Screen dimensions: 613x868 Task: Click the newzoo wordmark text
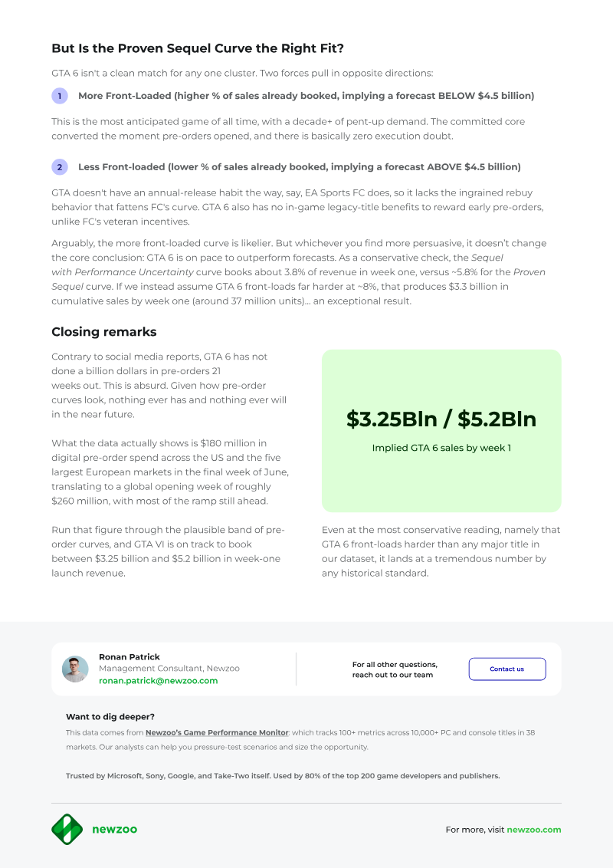(114, 829)
